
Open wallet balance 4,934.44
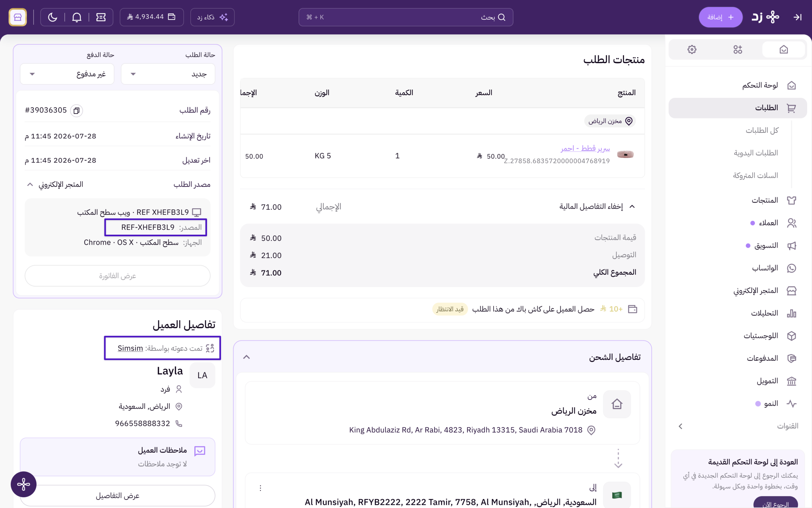click(x=152, y=17)
